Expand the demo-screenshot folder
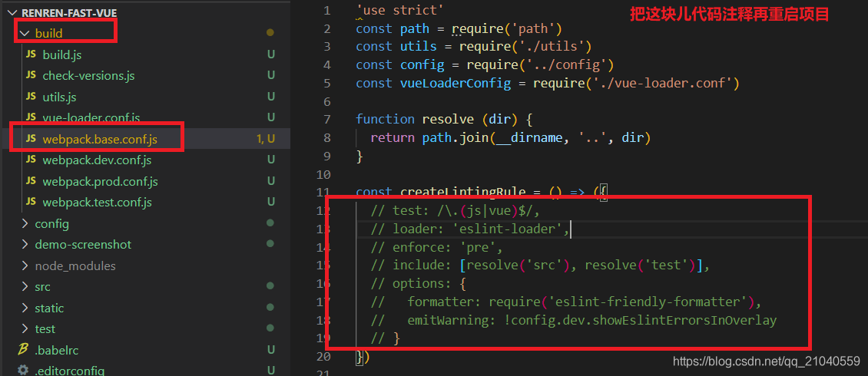 click(25, 244)
